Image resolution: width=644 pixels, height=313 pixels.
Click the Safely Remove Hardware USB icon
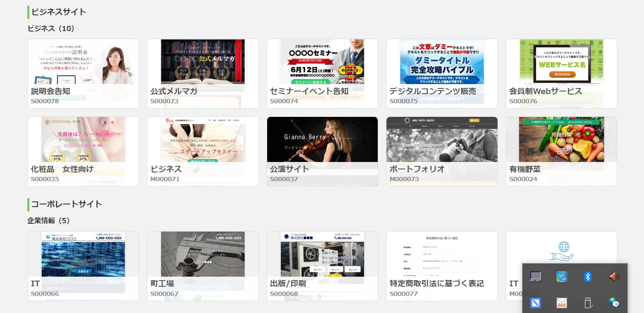click(588, 302)
